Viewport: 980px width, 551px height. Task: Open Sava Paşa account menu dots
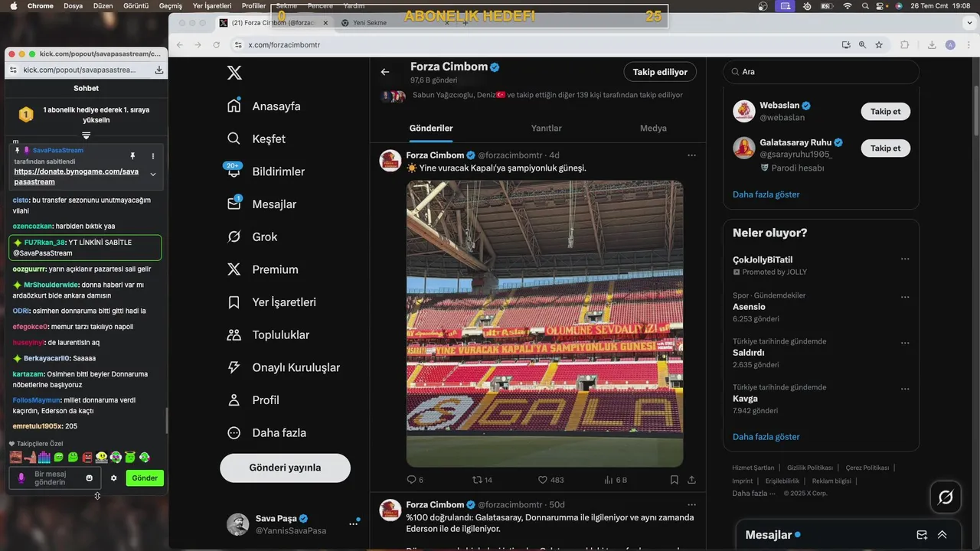coord(353,524)
